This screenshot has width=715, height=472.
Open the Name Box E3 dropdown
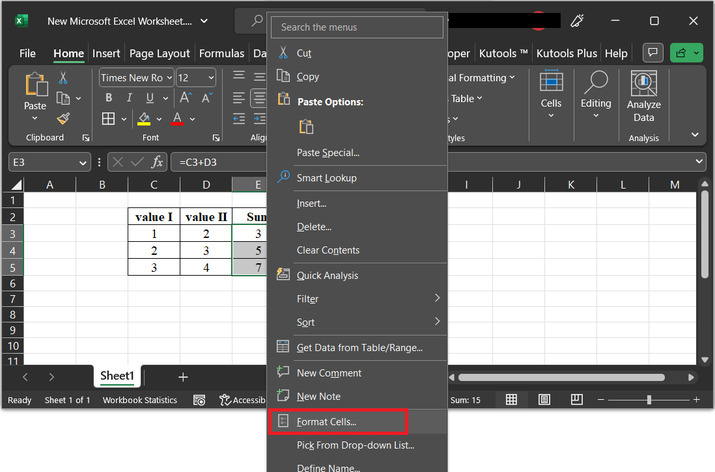[x=83, y=162]
